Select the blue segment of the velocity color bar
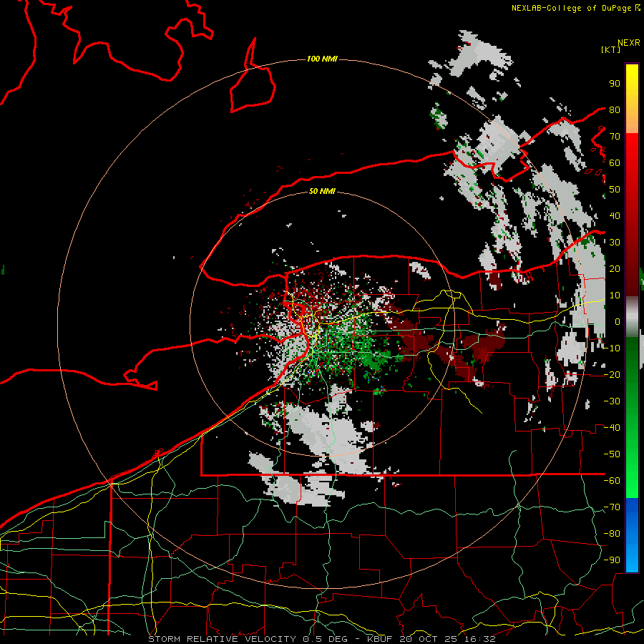 [632, 535]
